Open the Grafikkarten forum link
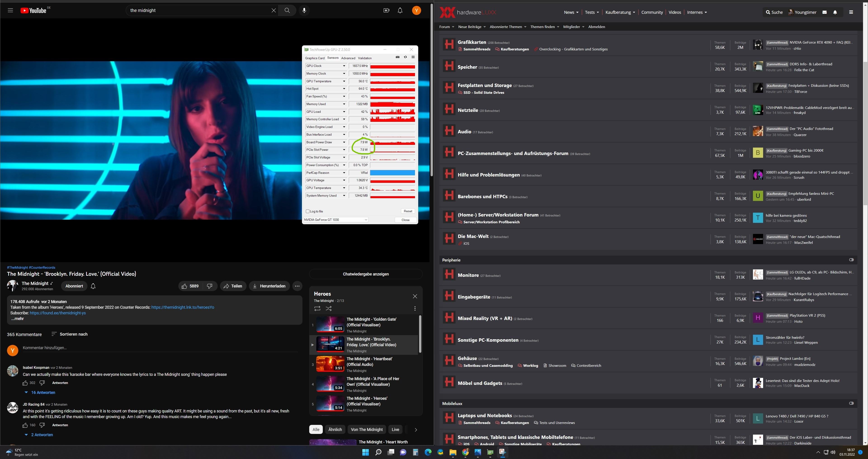 pos(472,42)
